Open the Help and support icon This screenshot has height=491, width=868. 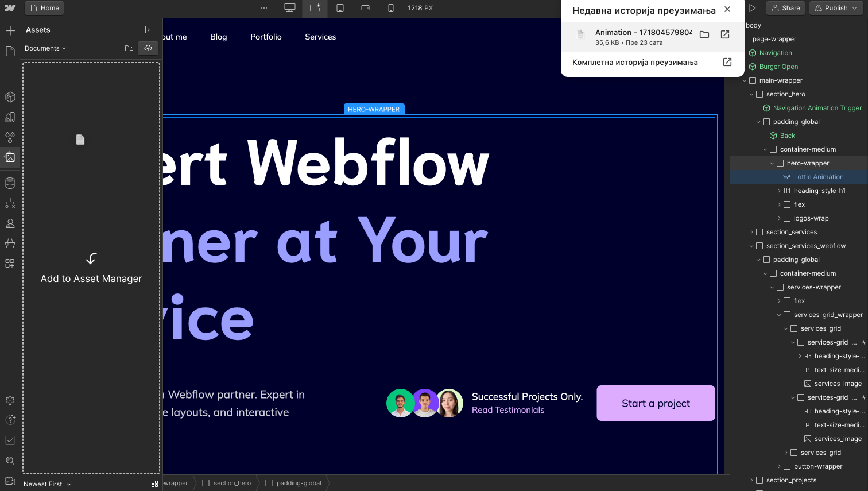(10, 420)
